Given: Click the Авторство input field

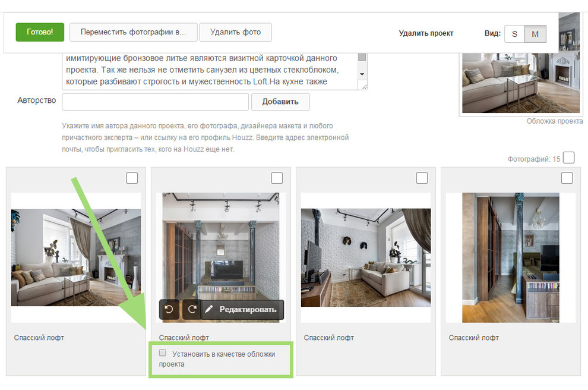Looking at the screenshot, I should pyautogui.click(x=155, y=102).
